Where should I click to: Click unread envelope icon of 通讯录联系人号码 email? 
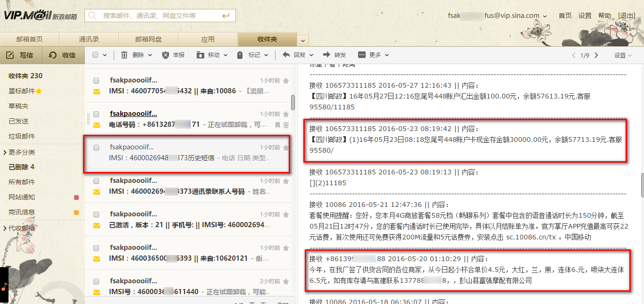pyautogui.click(x=97, y=192)
